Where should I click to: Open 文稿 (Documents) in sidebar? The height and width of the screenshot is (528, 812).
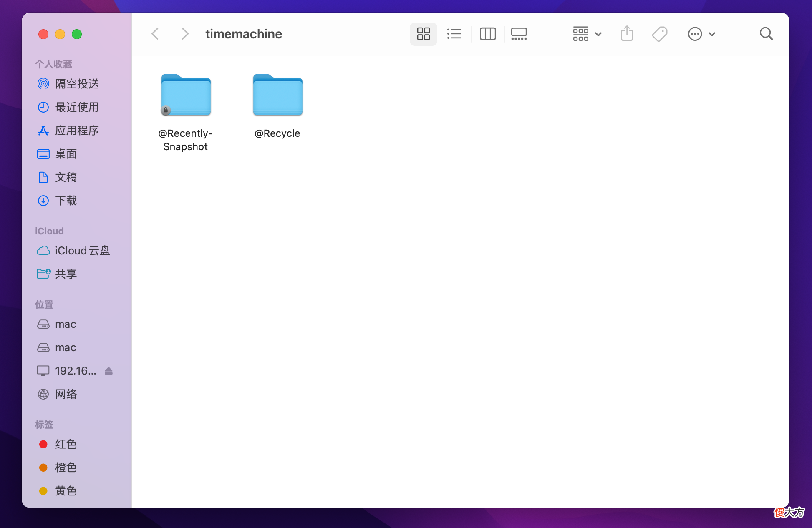tap(57, 177)
